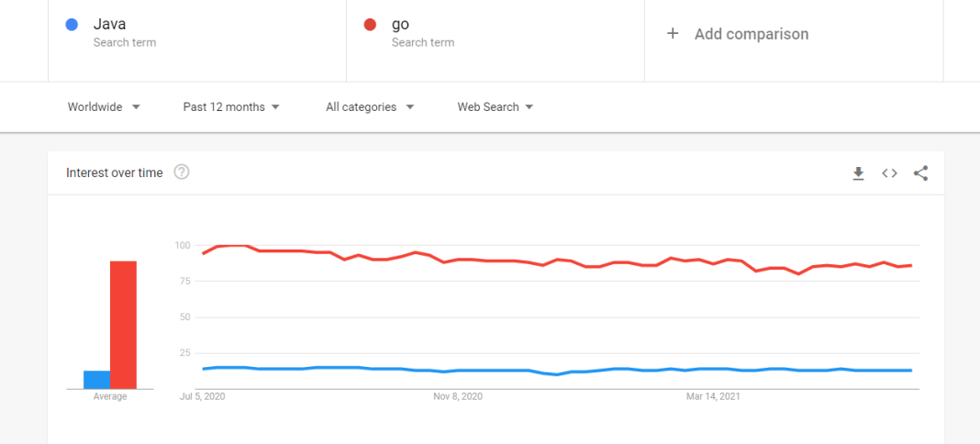Open the All categories dropdown
Image resolution: width=980 pixels, height=444 pixels.
pos(370,106)
